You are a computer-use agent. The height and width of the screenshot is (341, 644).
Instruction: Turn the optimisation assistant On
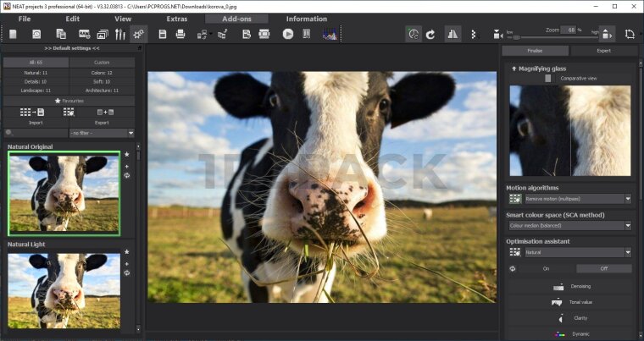(545, 268)
